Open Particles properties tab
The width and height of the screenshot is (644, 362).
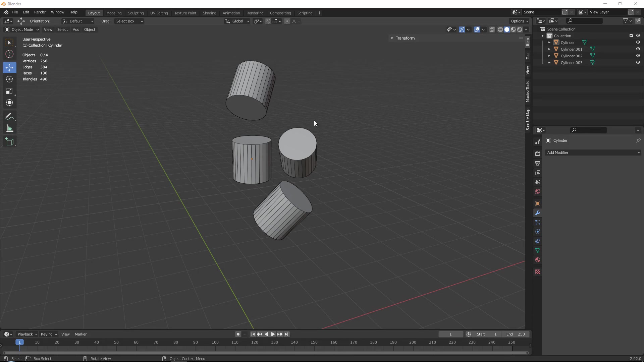[538, 222]
